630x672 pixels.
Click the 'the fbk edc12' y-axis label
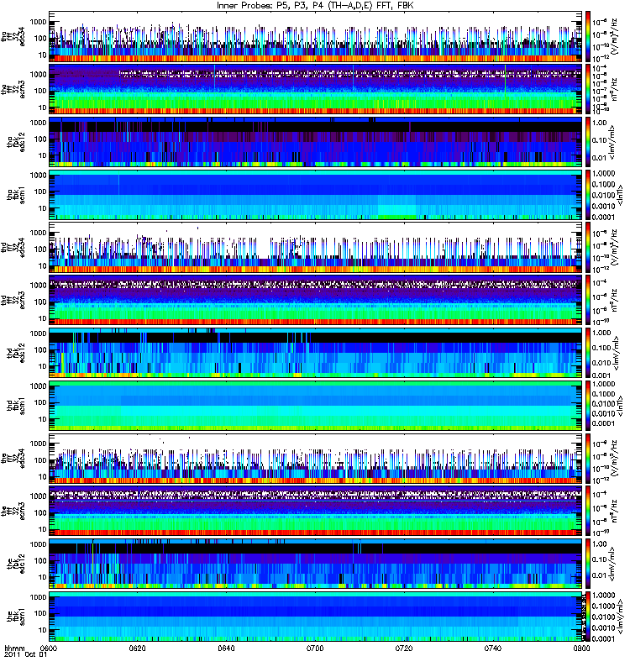tap(16, 564)
